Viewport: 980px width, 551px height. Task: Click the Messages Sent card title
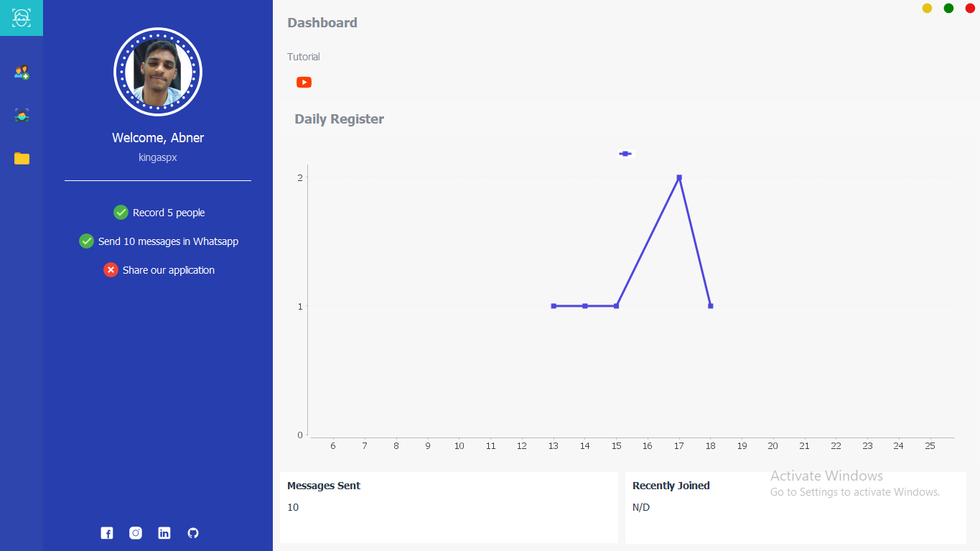pos(324,486)
